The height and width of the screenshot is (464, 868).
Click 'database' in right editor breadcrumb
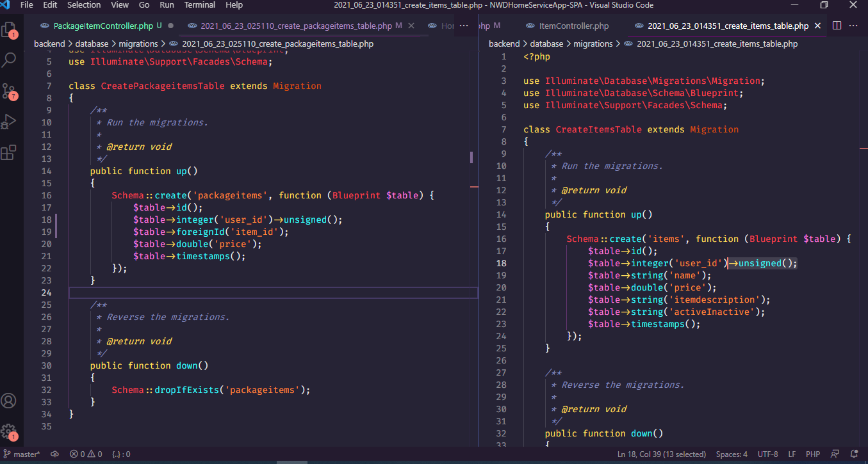click(x=546, y=44)
